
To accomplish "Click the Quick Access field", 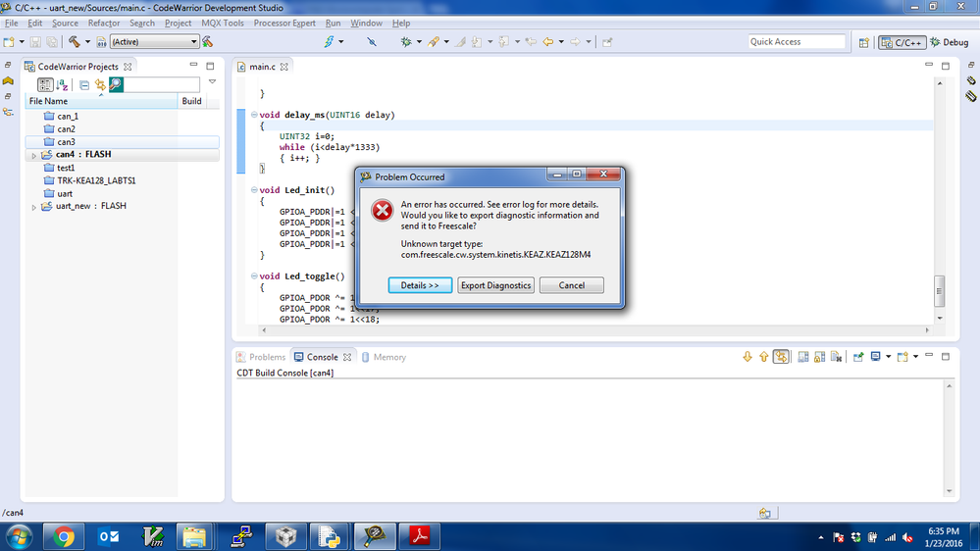I will [797, 42].
